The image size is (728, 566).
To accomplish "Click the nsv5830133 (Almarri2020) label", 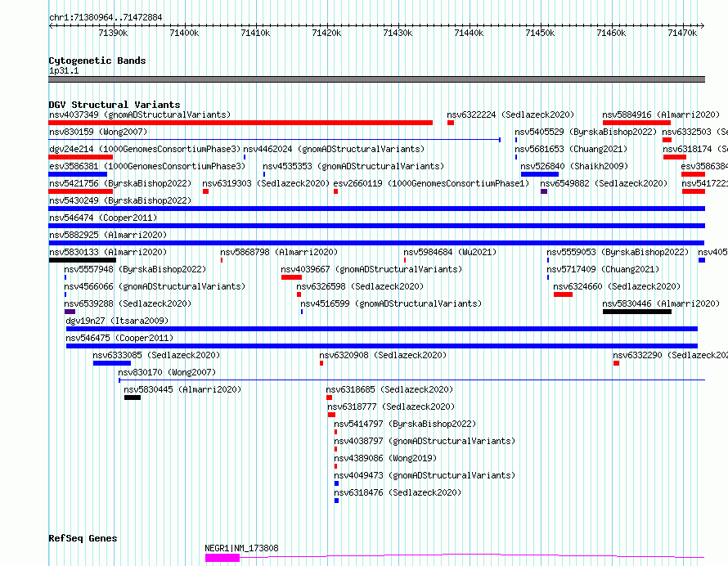I will point(108,252).
